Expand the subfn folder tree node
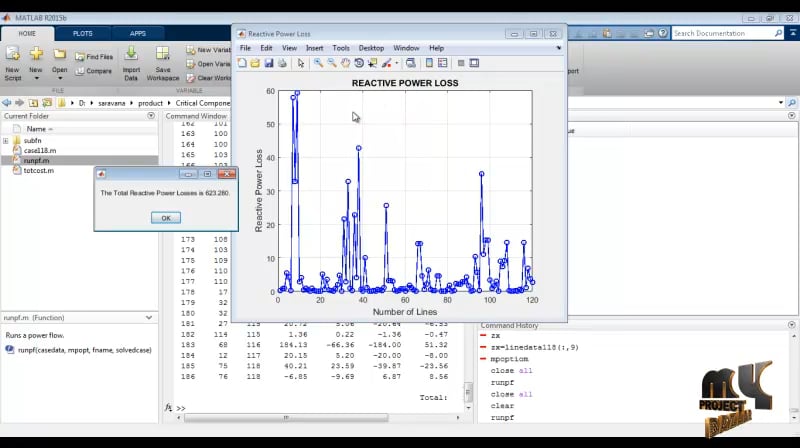 click(6, 141)
